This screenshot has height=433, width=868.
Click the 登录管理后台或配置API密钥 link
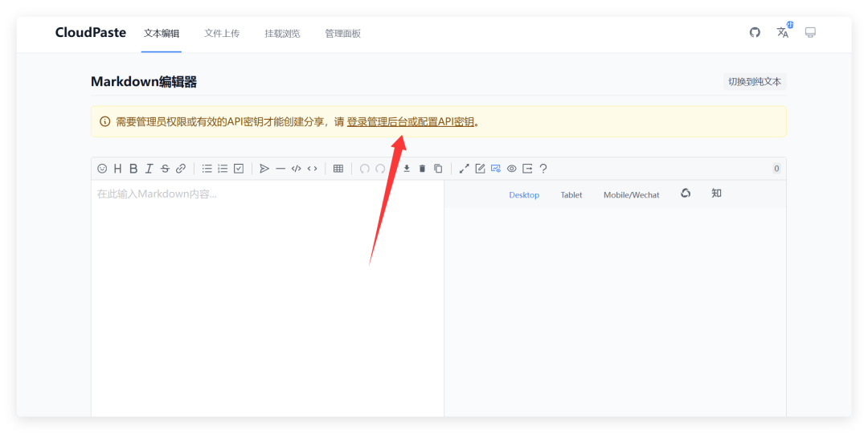[411, 122]
